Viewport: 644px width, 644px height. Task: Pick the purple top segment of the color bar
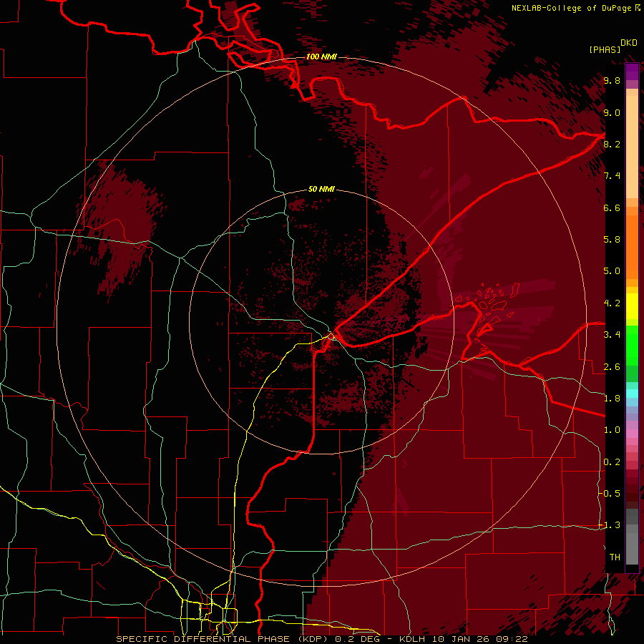(632, 72)
